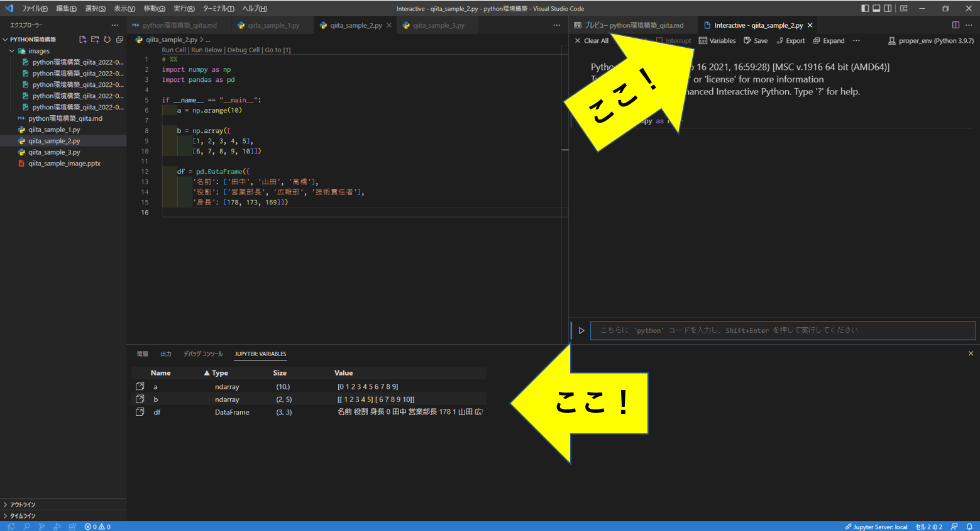
Task: Refresh the explorer file tree
Action: point(107,40)
